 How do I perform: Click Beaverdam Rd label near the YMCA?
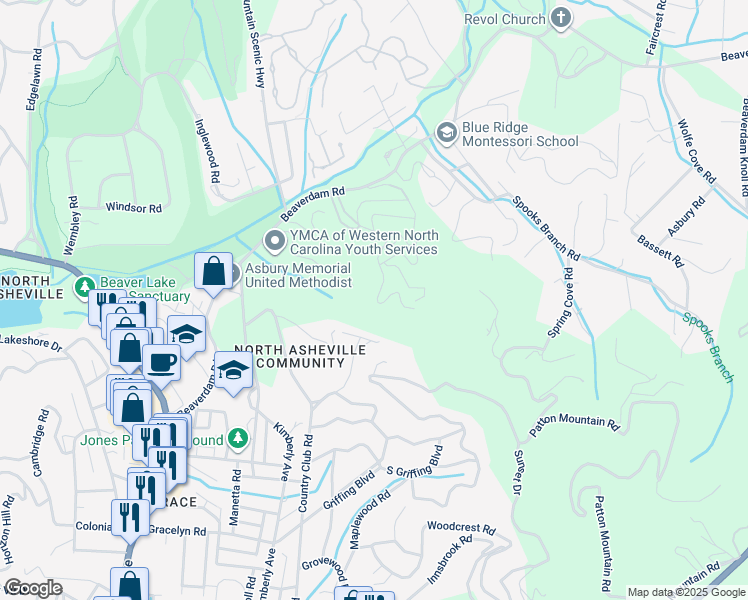pyautogui.click(x=312, y=204)
